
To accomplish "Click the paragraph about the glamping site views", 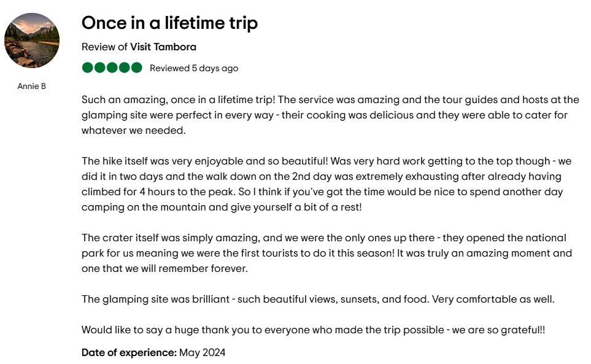I will tap(318, 300).
